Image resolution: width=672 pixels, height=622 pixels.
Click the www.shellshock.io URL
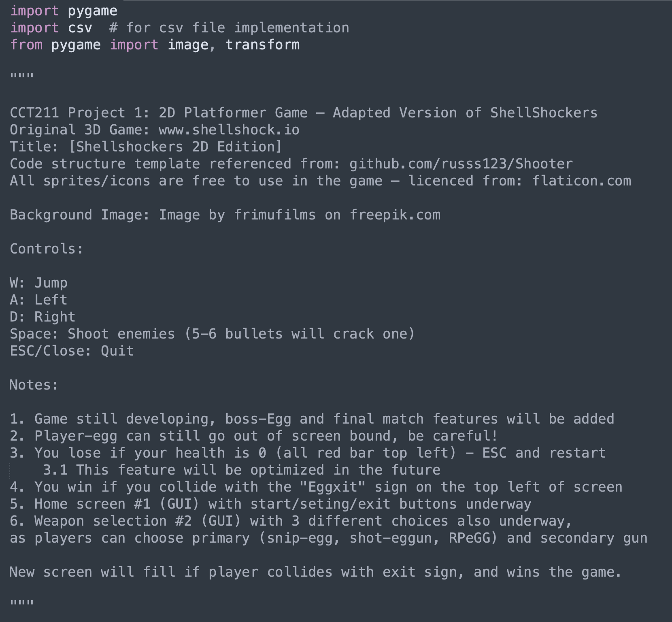pos(229,130)
